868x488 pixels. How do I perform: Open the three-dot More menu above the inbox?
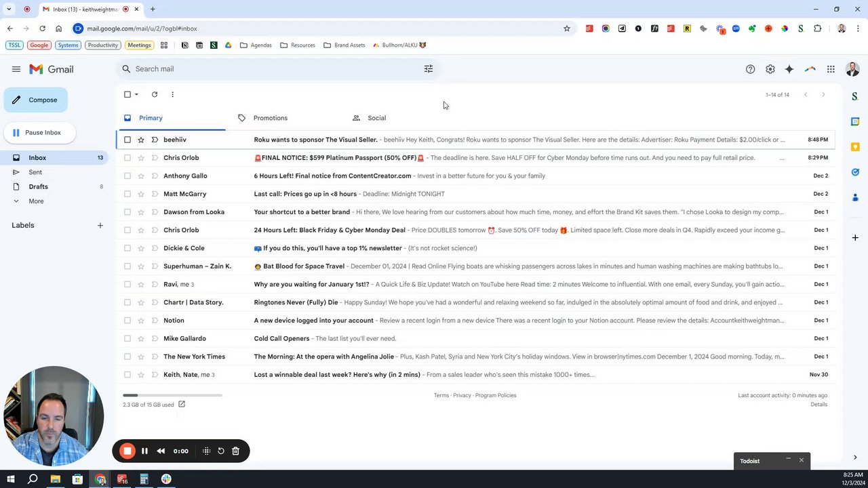pyautogui.click(x=172, y=94)
